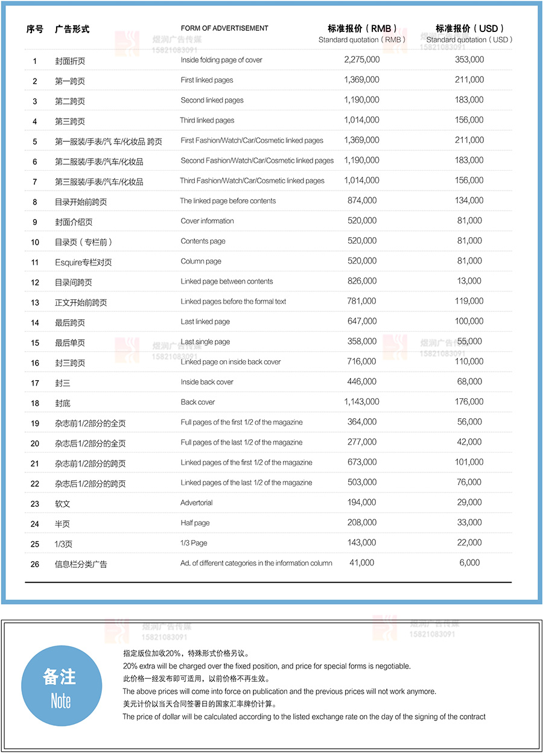
Task: Select the 1/3 Page English label
Action: tap(194, 543)
